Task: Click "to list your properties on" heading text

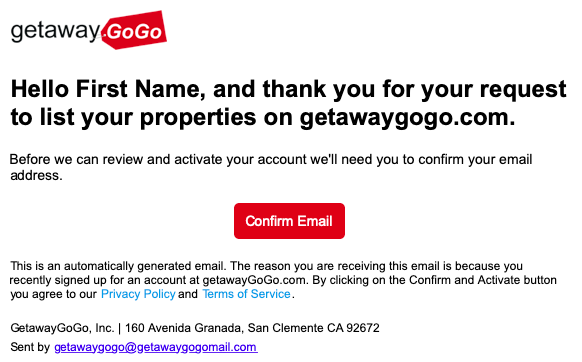Action: click(152, 118)
